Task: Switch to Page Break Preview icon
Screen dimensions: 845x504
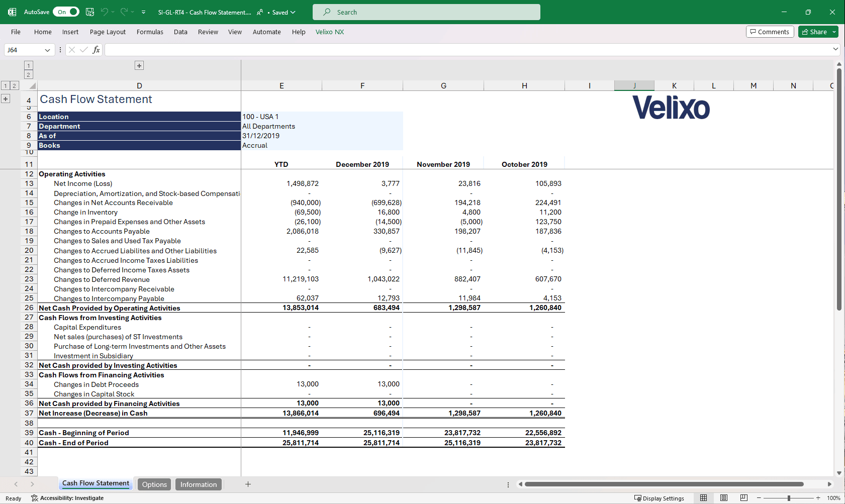Action: pyautogui.click(x=744, y=498)
